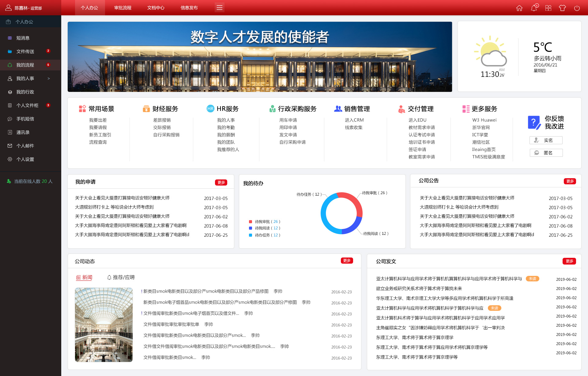Open the notification bell icon
Viewport: 588px width, 376px height.
(x=534, y=8)
